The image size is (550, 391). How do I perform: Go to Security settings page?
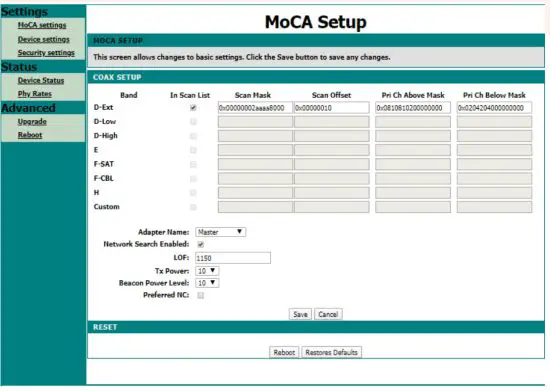point(46,53)
